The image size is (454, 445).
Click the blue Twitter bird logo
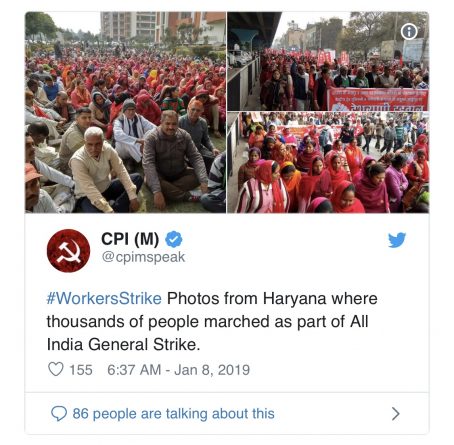(x=397, y=240)
